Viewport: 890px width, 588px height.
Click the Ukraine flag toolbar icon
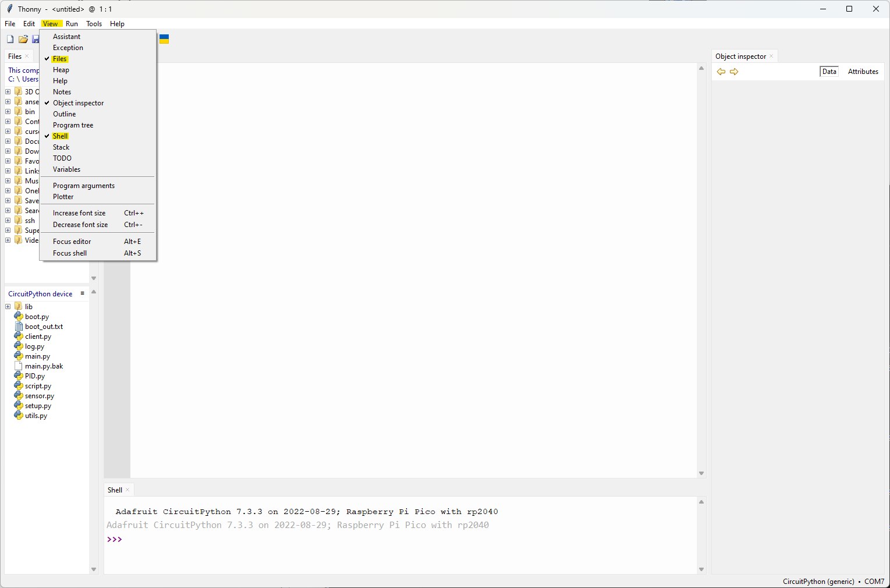pos(164,39)
